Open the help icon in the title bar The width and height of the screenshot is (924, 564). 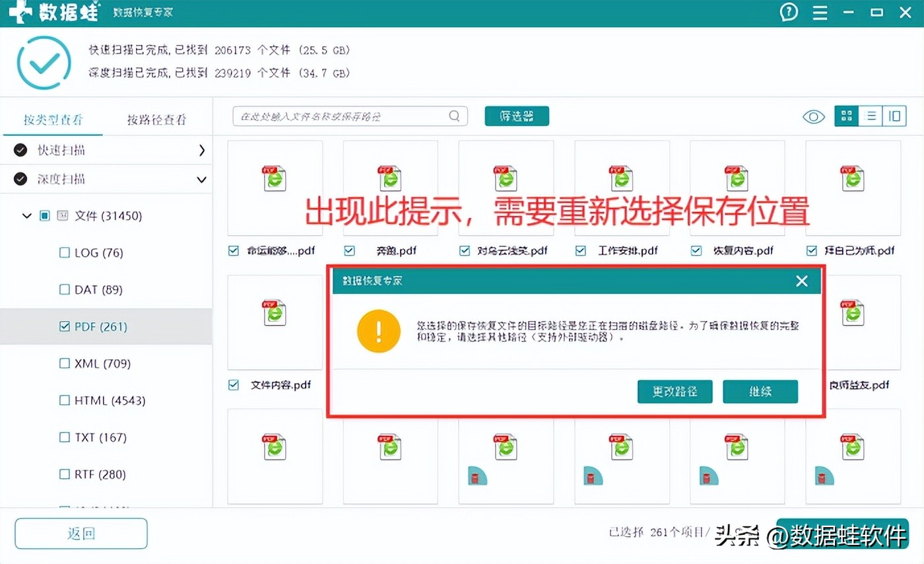pos(789,12)
